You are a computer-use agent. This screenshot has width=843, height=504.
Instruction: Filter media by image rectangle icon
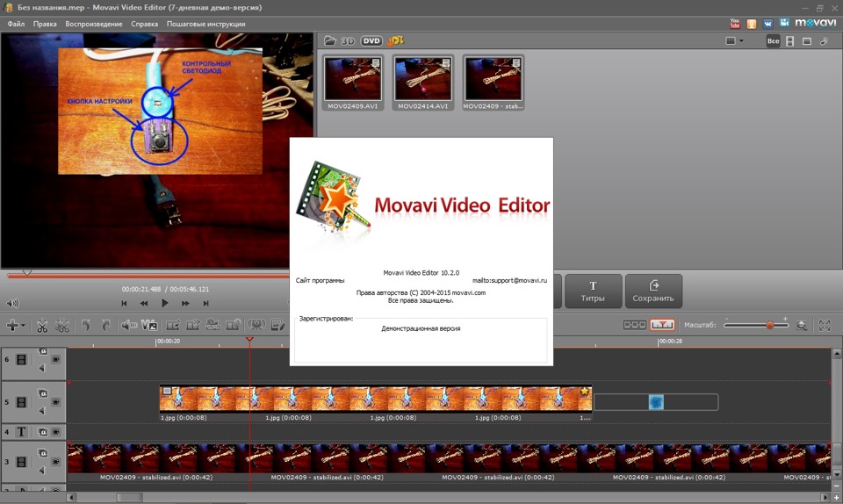point(807,41)
